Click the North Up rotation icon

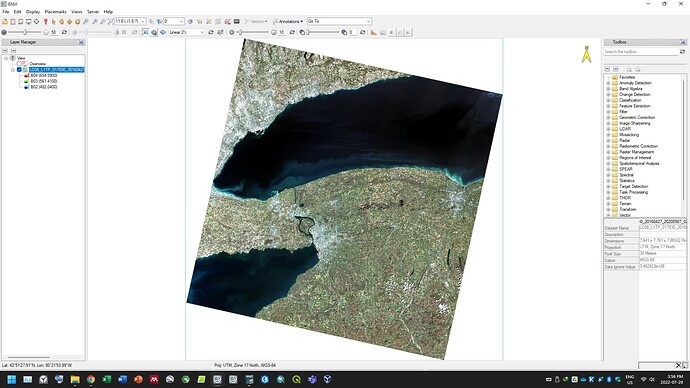(x=159, y=21)
